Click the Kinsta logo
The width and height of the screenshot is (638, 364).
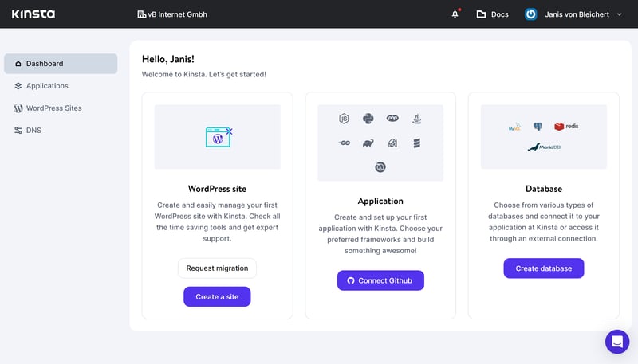33,14
